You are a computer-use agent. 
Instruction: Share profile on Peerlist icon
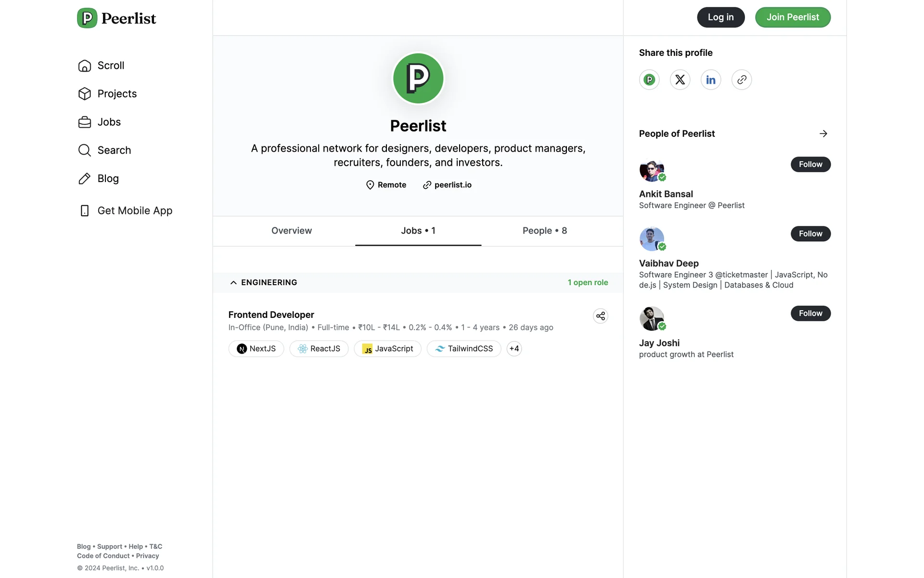click(x=649, y=80)
